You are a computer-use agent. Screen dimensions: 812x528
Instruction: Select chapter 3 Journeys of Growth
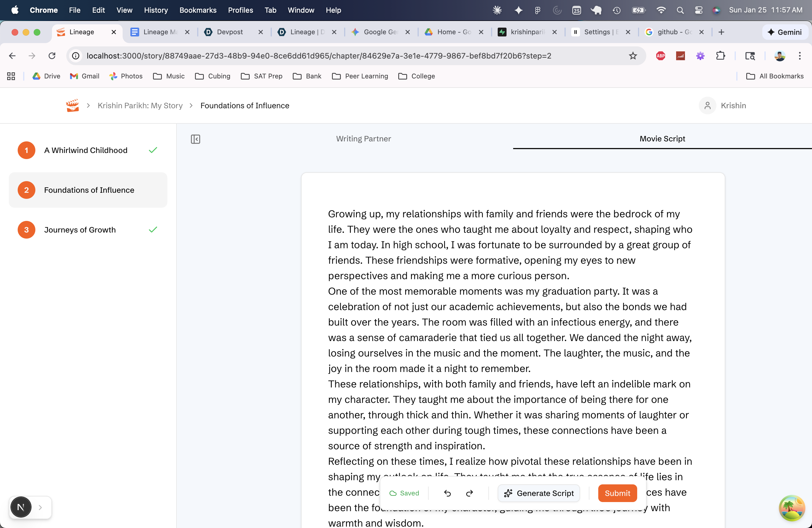point(80,230)
